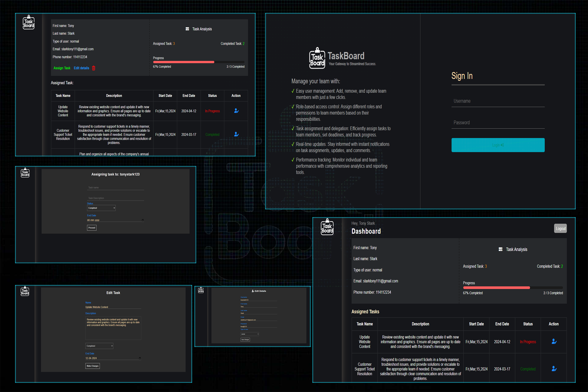Image resolution: width=588 pixels, height=392 pixels.
Task: Click the Task name field in the Assigning task form
Action: [x=115, y=188]
